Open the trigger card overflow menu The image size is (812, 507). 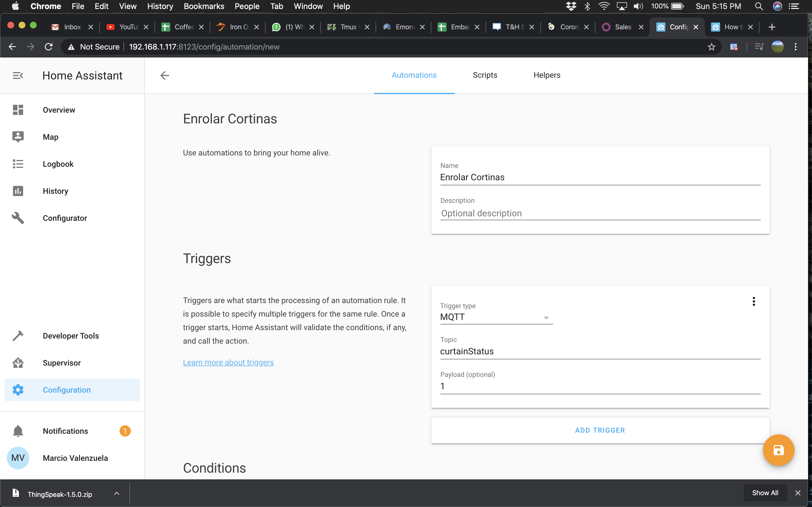[754, 301]
